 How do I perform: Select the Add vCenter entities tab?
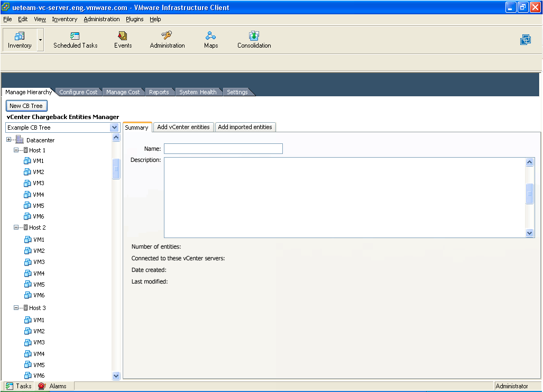tap(183, 127)
